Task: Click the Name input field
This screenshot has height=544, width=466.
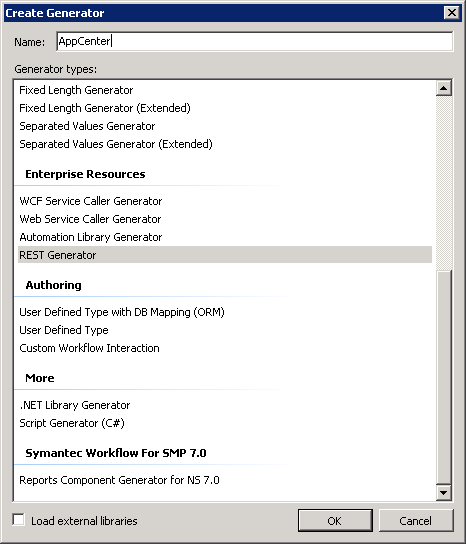Action: coord(255,41)
